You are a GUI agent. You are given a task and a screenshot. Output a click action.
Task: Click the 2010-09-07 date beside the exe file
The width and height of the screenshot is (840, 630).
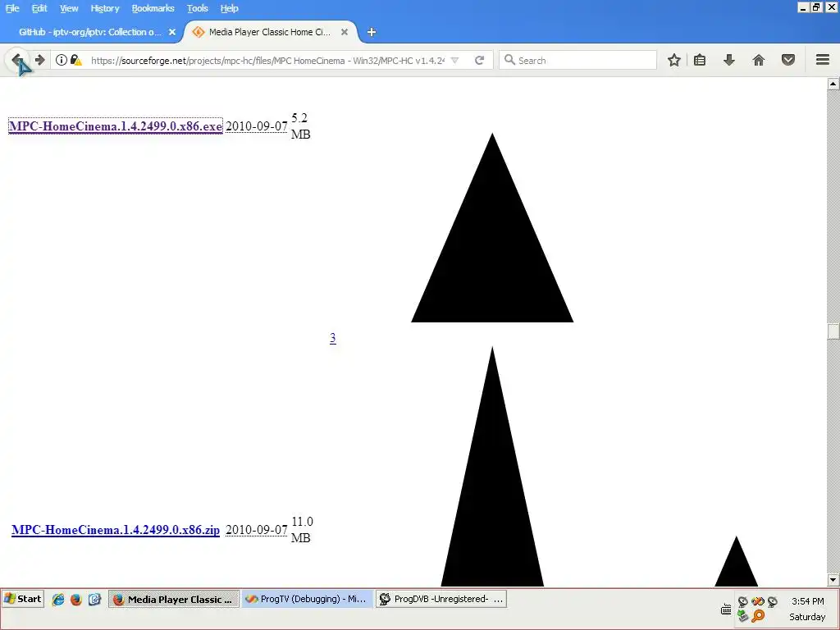coord(257,126)
